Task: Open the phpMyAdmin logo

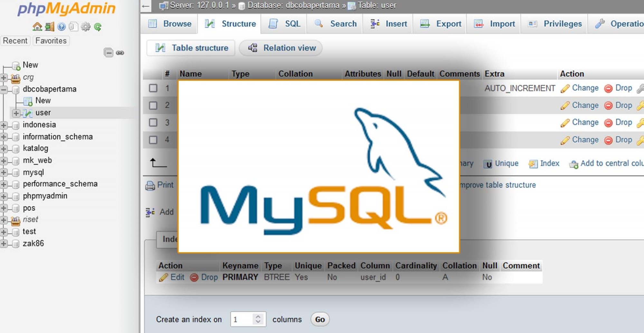Action: pyautogui.click(x=67, y=9)
